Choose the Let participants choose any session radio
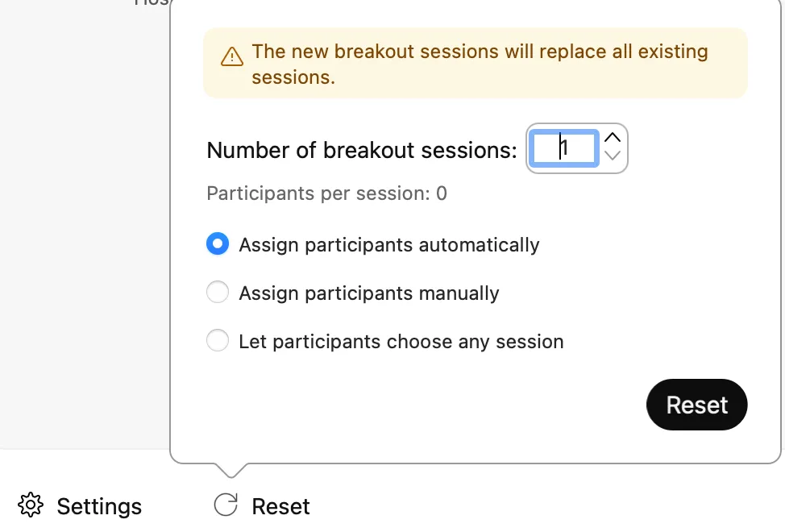 218,341
